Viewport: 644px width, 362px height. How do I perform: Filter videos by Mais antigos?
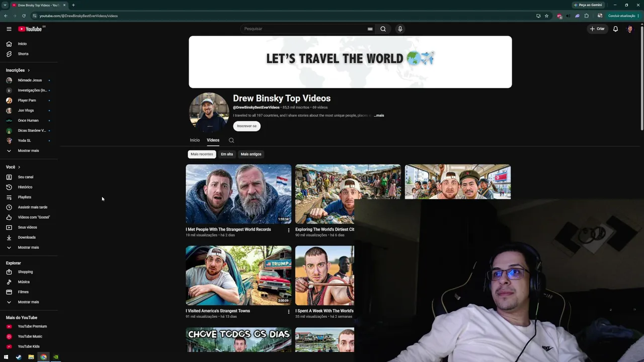pyautogui.click(x=251, y=154)
